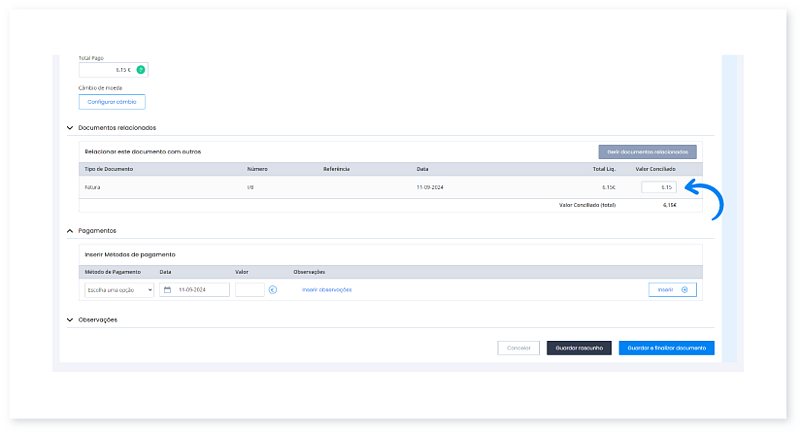Click the Valor Conciliado input field
This screenshot has height=433, width=800.
coord(659,187)
